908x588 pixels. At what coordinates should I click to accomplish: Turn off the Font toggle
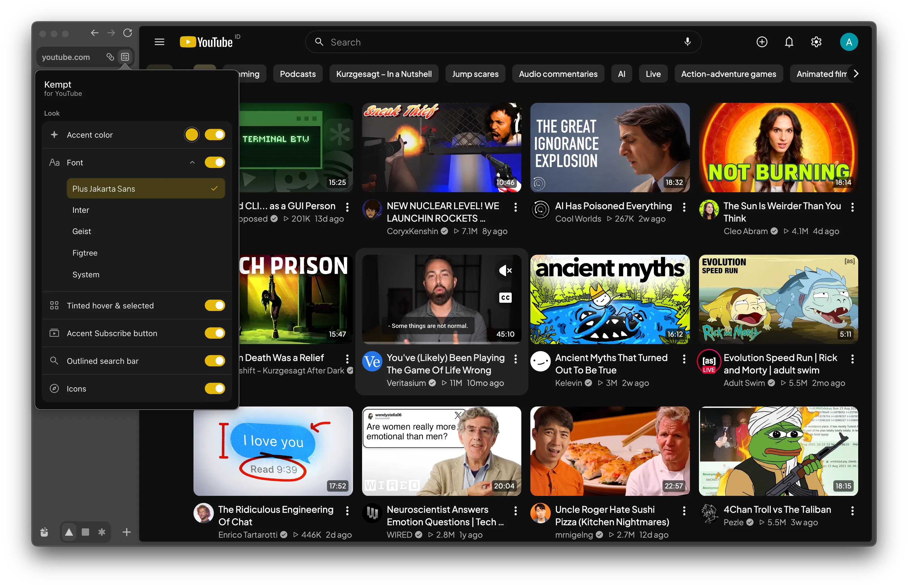215,163
